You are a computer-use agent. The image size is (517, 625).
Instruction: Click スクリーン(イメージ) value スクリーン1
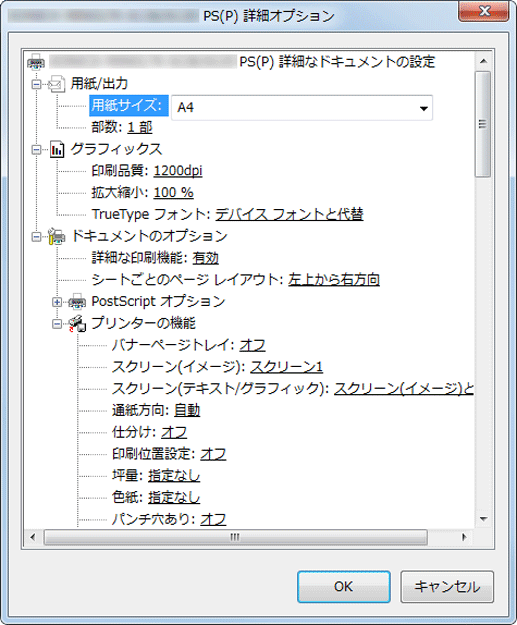click(x=286, y=367)
